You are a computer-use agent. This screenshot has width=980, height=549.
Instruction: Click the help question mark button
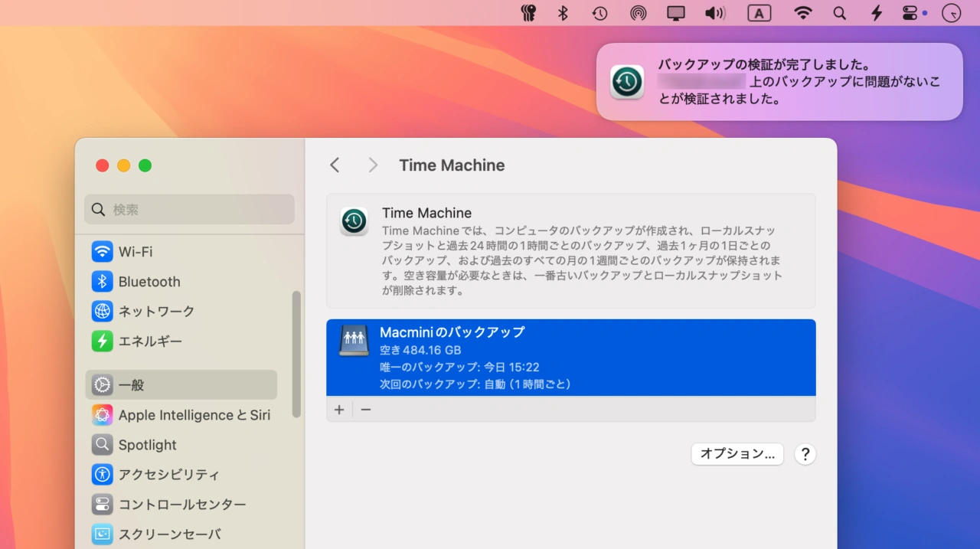point(805,453)
